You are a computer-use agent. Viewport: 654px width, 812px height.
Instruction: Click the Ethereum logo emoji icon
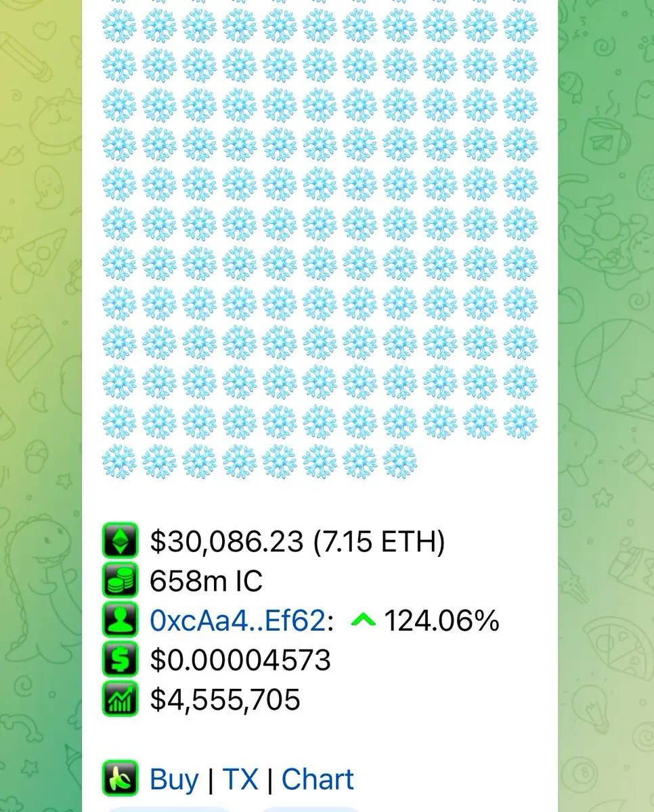click(x=120, y=540)
